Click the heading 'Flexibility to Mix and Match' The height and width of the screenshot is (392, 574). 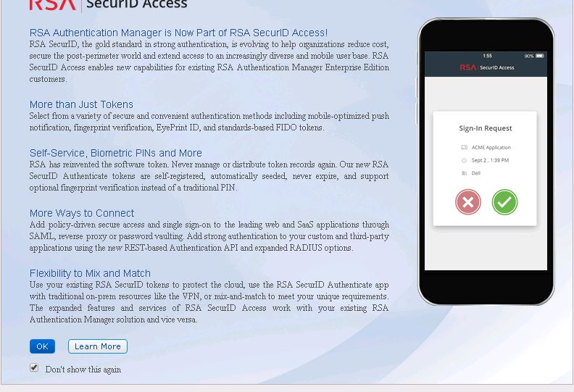[90, 273]
